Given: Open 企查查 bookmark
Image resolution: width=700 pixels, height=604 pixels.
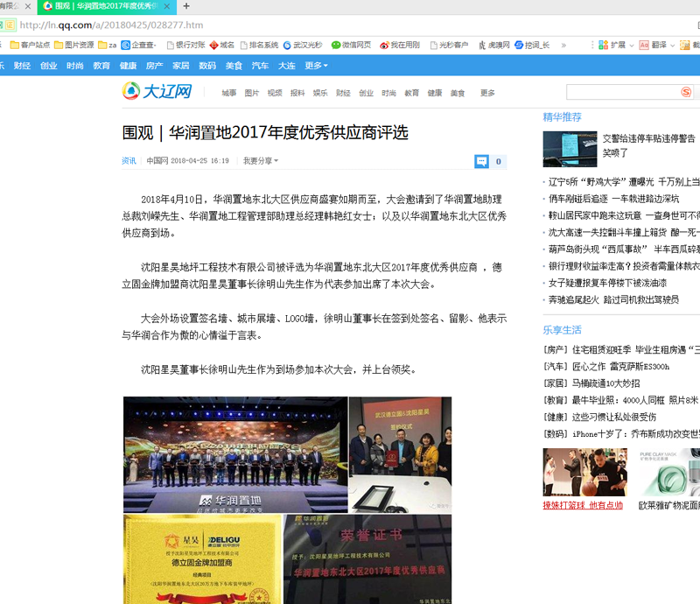Looking at the screenshot, I should click(139, 45).
